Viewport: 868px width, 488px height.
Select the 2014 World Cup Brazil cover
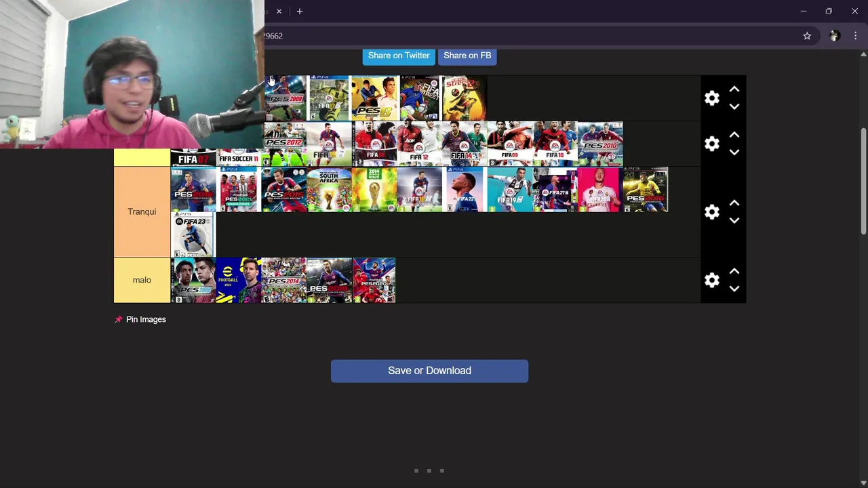(374, 190)
